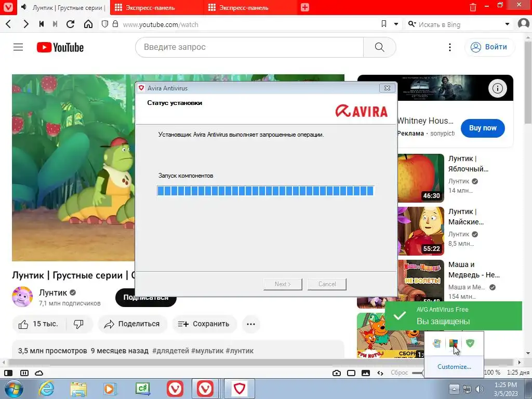Open page actions code icon
The height and width of the screenshot is (399, 532).
(380, 373)
